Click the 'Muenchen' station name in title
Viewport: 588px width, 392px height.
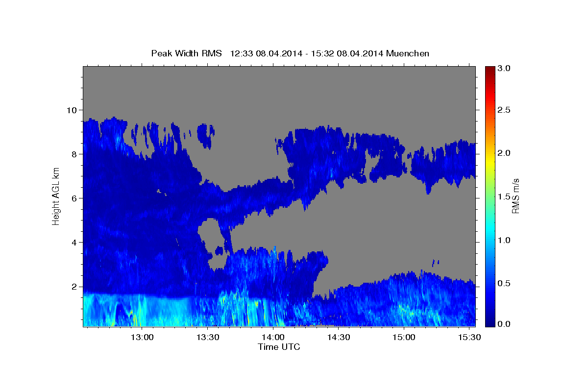pyautogui.click(x=408, y=53)
